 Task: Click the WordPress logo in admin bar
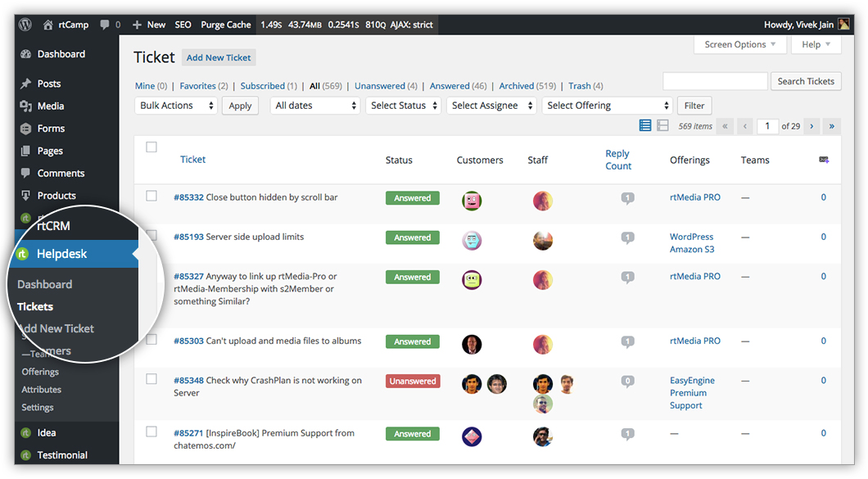[25, 25]
